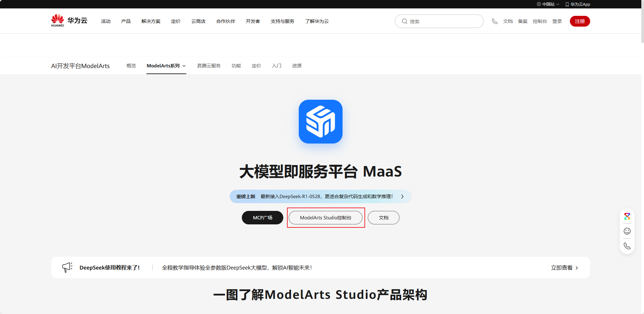Click the megaphone announcement icon
644x314 pixels.
click(67, 268)
